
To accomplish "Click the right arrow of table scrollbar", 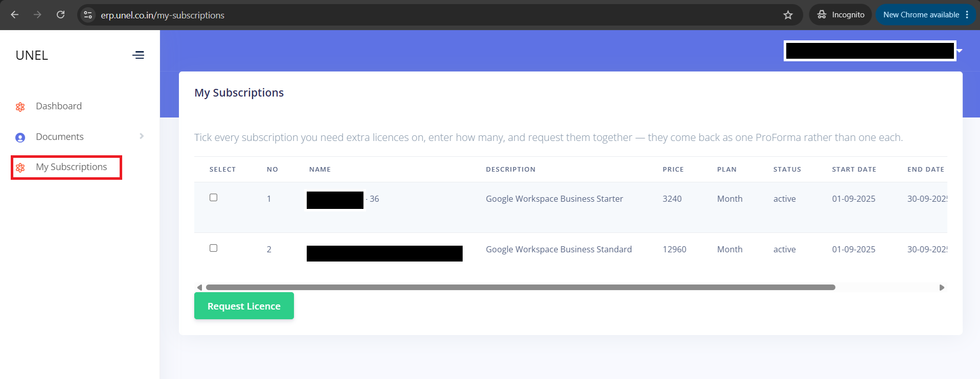I will coord(942,288).
